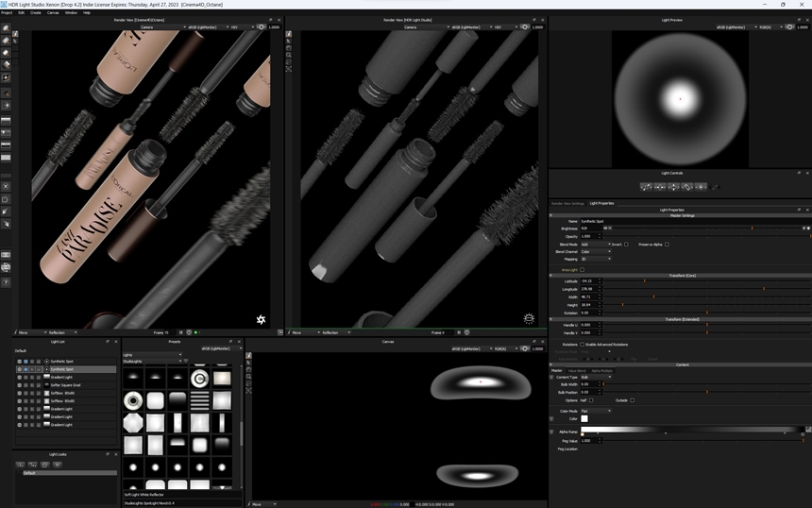The height and width of the screenshot is (508, 812).
Task: Click exposure icon in Cinema4D render view header
Action: (261, 27)
